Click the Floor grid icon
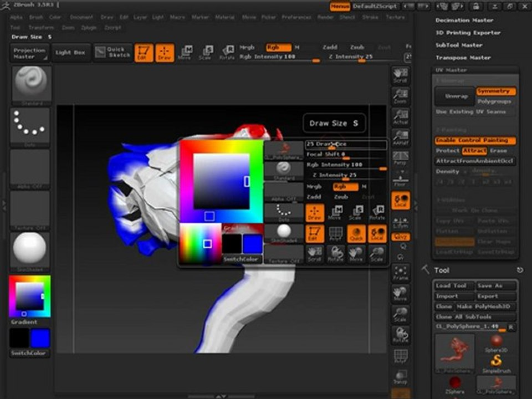 click(400, 181)
